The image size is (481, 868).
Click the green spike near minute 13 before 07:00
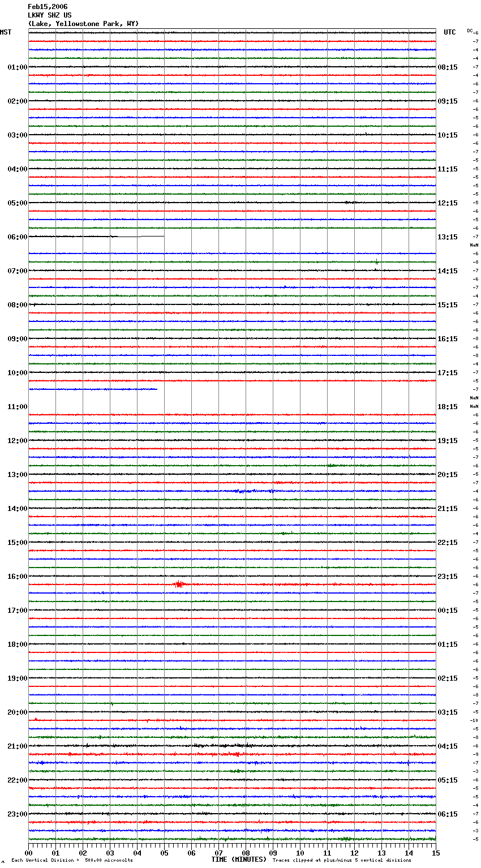click(x=376, y=261)
